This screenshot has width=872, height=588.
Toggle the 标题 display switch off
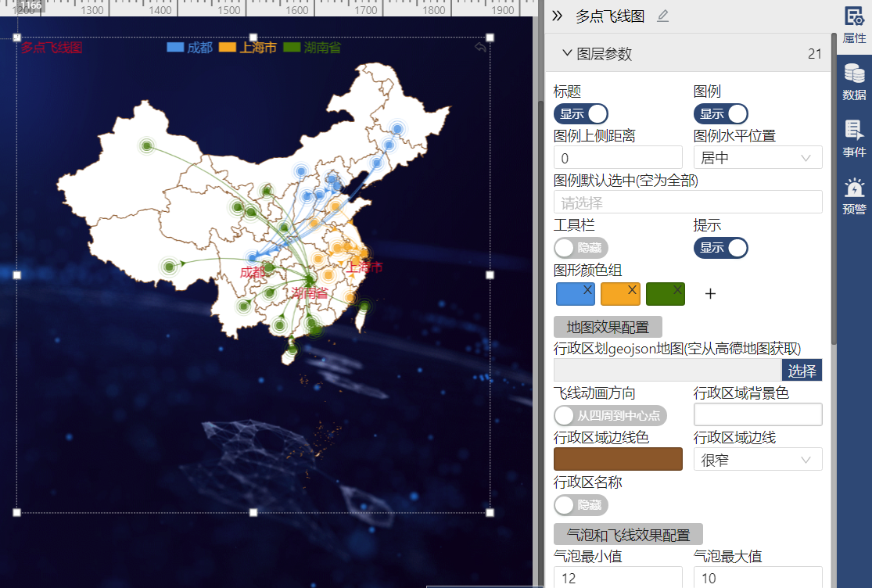[x=580, y=113]
